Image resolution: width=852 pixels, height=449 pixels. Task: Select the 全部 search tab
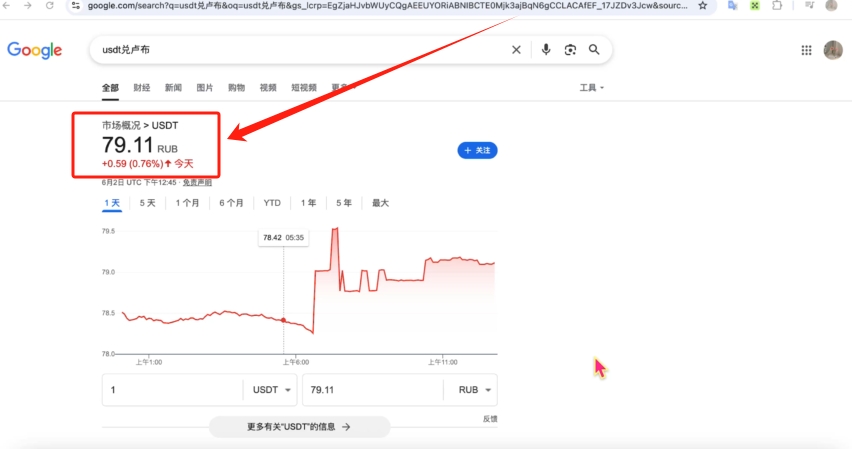[110, 88]
